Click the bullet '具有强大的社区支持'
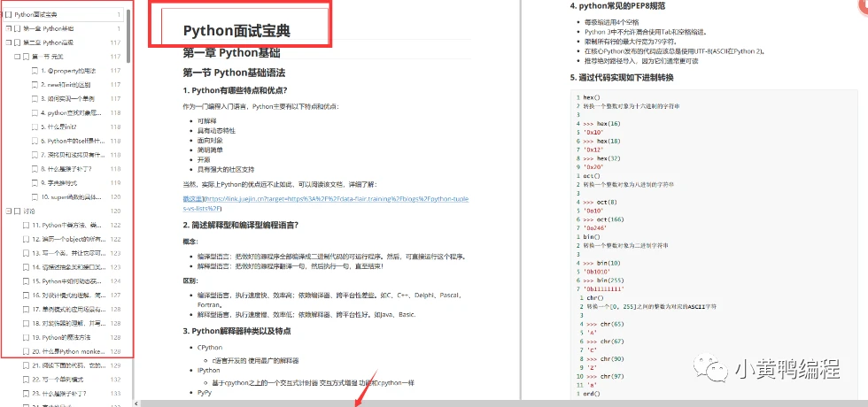This screenshot has width=868, height=407. coord(226,169)
